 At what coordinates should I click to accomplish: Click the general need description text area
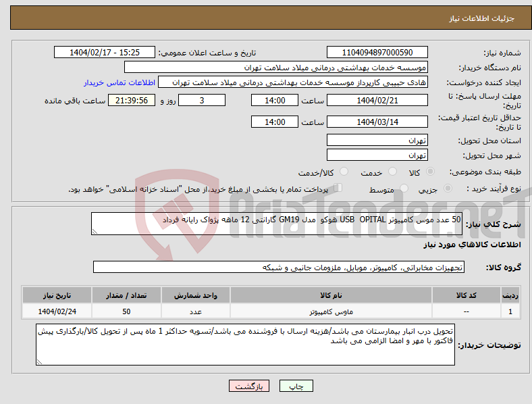pyautogui.click(x=277, y=224)
